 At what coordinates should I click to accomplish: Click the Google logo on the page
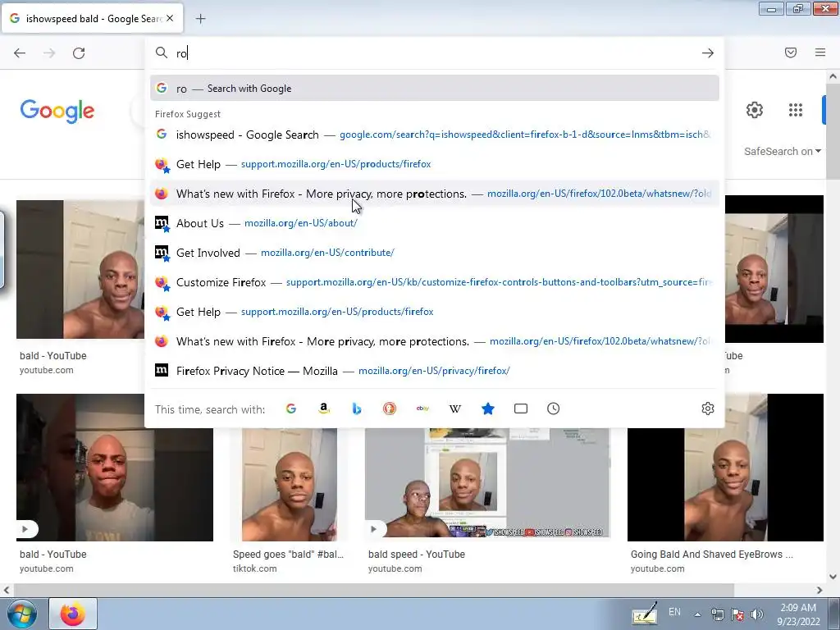tap(57, 111)
